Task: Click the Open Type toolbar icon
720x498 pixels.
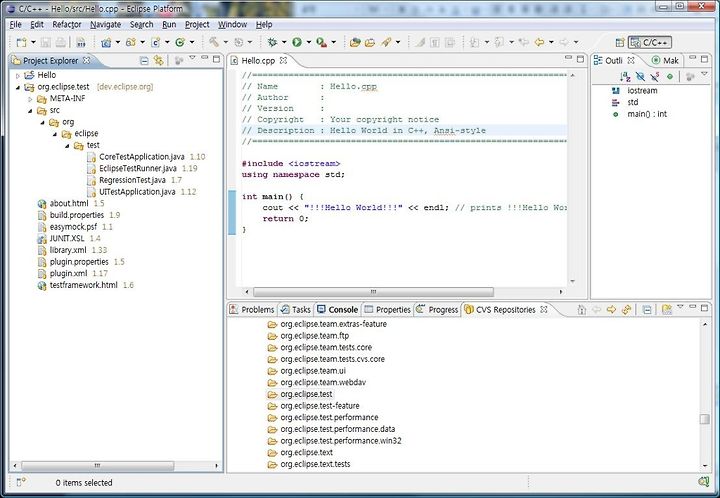Action: 355,42
